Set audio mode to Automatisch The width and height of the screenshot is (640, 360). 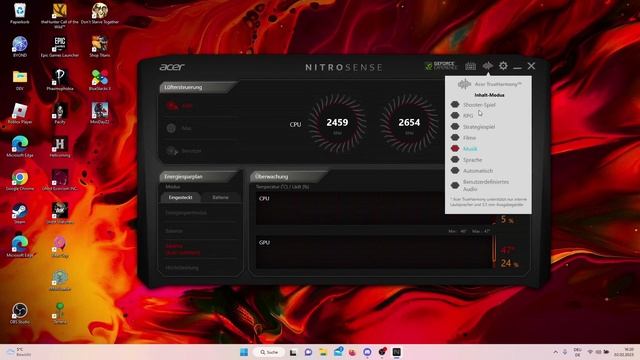(478, 171)
